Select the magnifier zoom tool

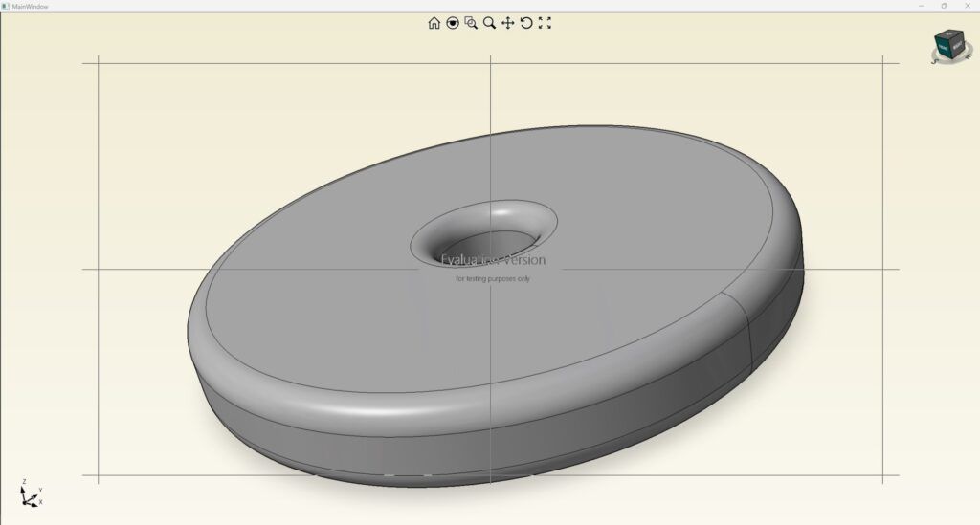[x=489, y=23]
